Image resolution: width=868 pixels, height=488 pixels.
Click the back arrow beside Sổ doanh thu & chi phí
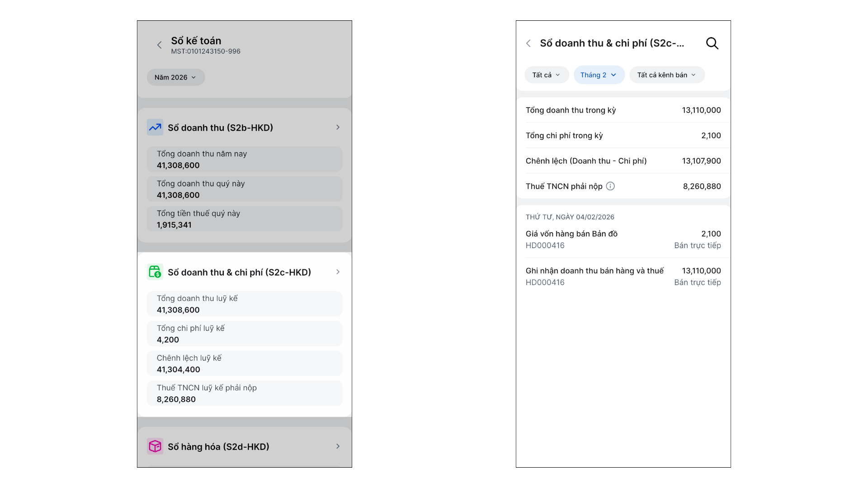528,43
